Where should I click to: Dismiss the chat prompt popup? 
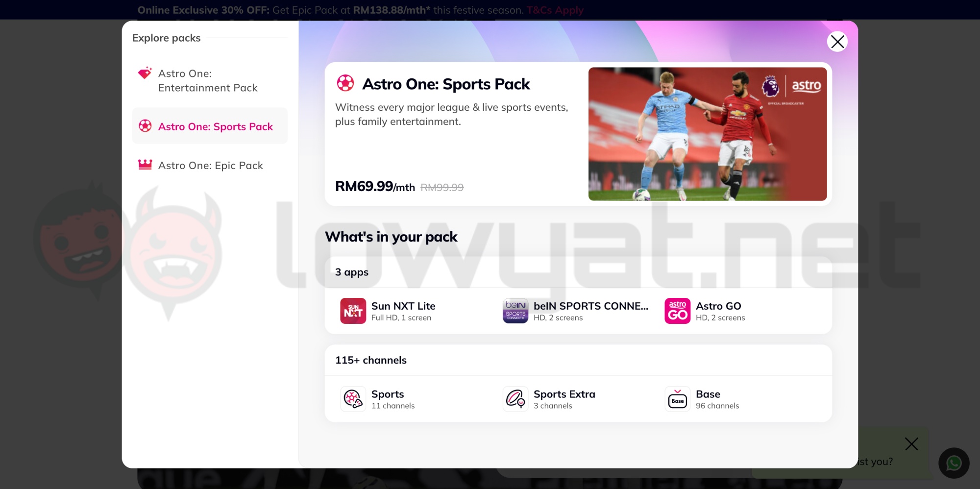coord(911,444)
